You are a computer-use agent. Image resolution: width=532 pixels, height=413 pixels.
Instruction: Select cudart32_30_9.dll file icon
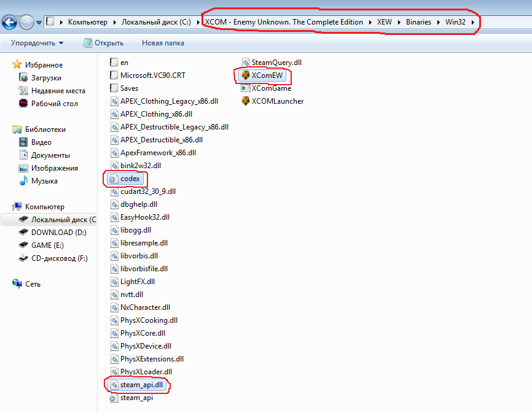(114, 191)
